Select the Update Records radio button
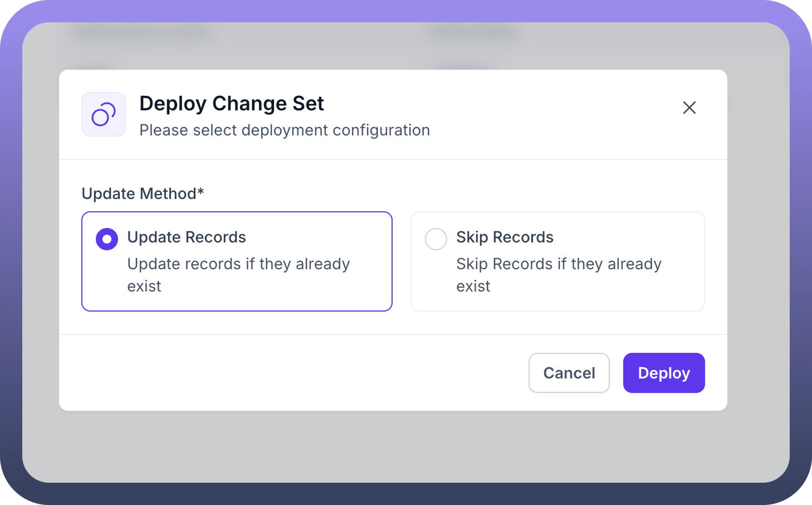The width and height of the screenshot is (812, 505). coord(107,239)
